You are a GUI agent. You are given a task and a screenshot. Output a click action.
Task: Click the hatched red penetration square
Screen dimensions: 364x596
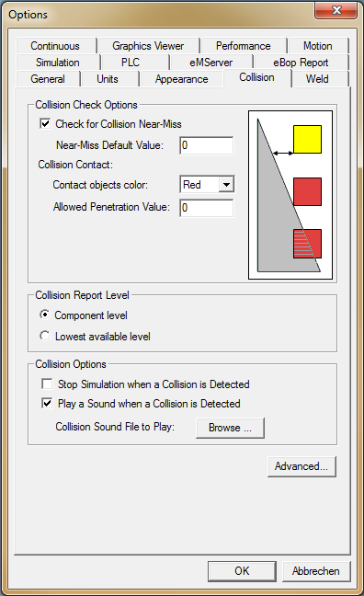(307, 244)
